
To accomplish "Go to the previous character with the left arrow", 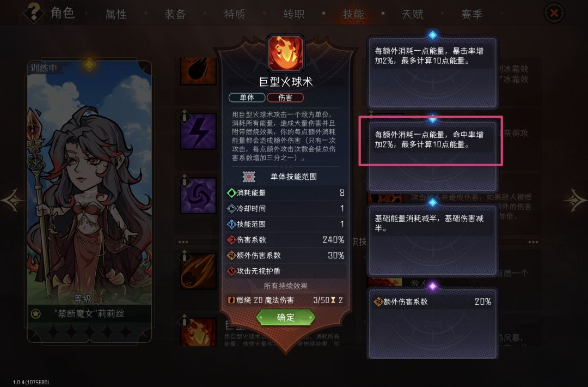I will click(x=13, y=199).
